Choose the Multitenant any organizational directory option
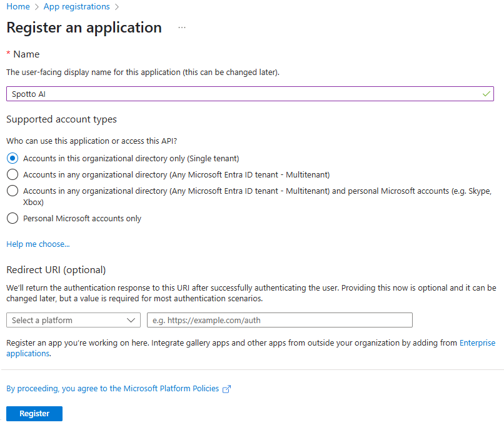 [13, 174]
